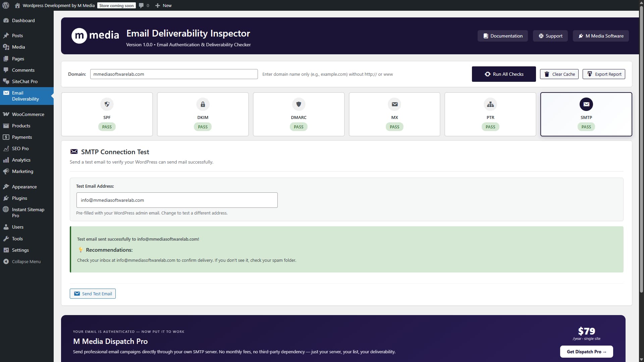Click the DKIM padlock icon
The width and height of the screenshot is (644, 362).
203,104
